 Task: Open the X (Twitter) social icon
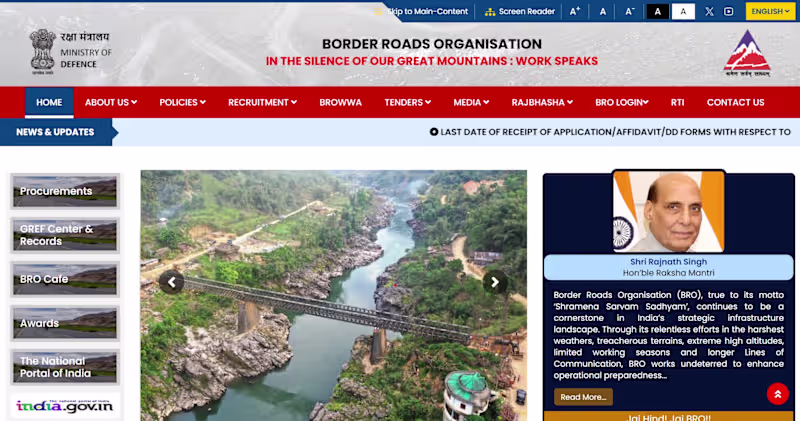point(709,11)
